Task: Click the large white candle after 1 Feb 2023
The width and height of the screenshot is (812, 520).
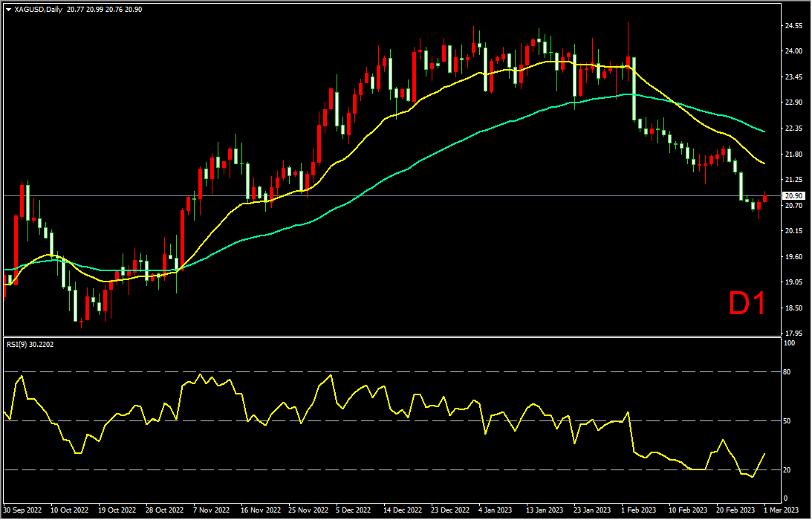Action: (x=634, y=89)
